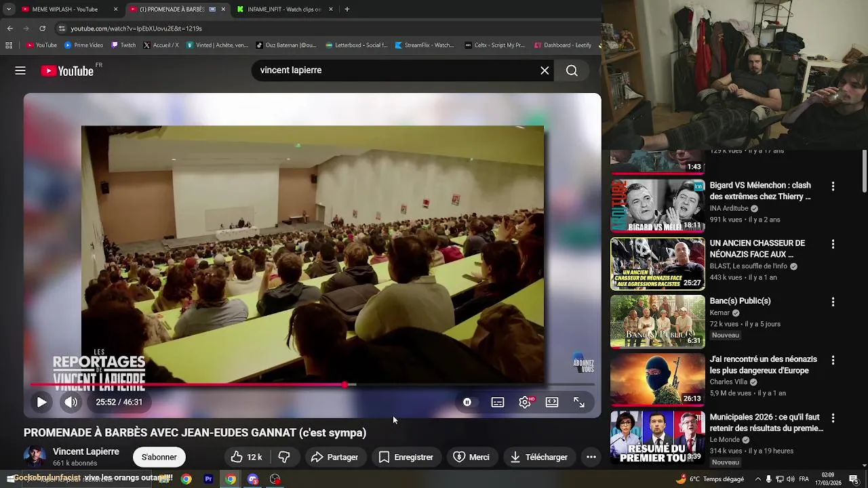This screenshot has width=868, height=488.
Task: Click the Merci button
Action: (471, 457)
